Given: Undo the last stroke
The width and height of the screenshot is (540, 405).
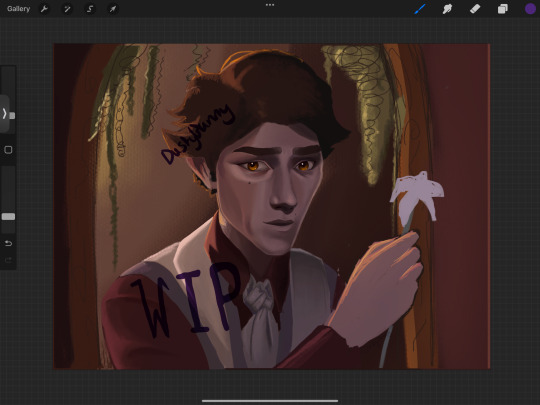Looking at the screenshot, I should coord(8,243).
